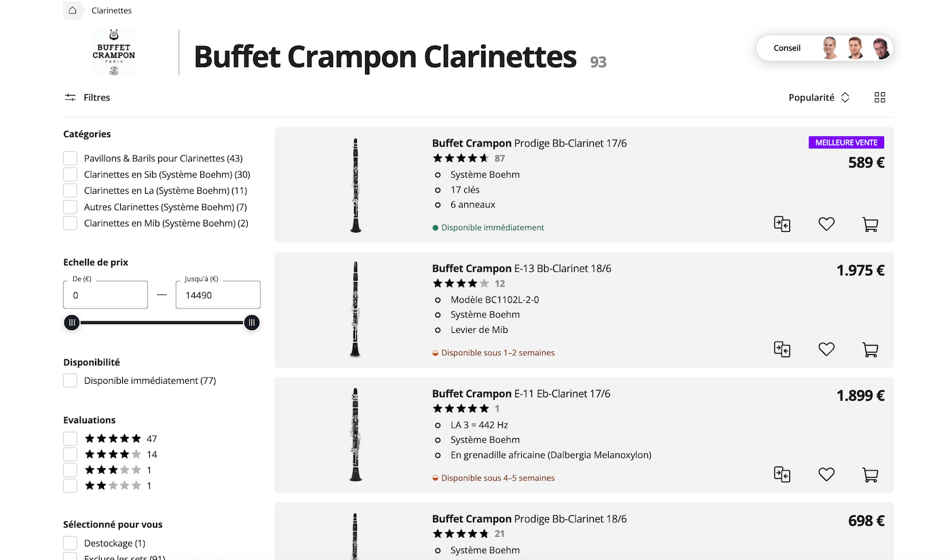Open the compare tool for the E-11 Eb-Clarinet
This screenshot has width=950, height=560.
click(x=782, y=475)
